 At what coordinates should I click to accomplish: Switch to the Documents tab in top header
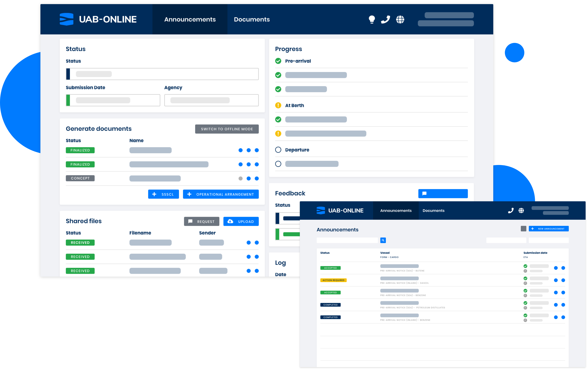tap(252, 19)
